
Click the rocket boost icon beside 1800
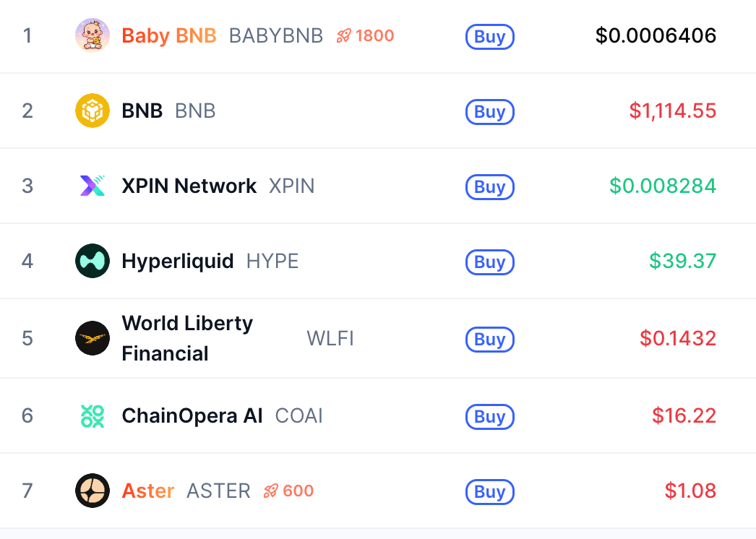click(x=344, y=35)
